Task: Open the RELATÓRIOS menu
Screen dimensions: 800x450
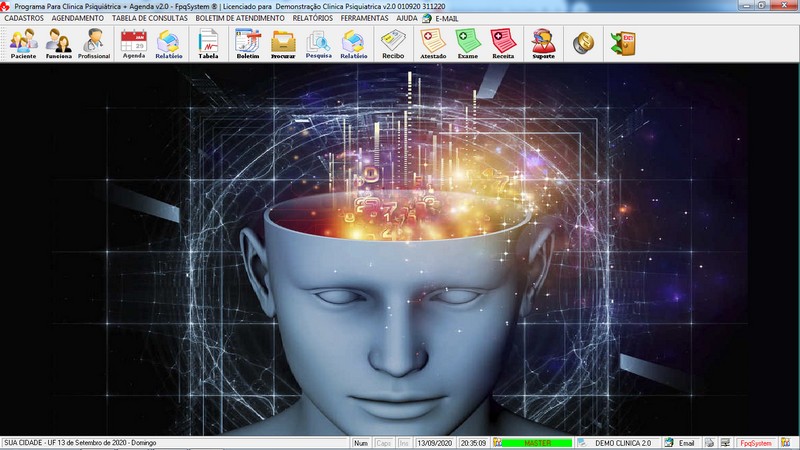Action: [313, 18]
